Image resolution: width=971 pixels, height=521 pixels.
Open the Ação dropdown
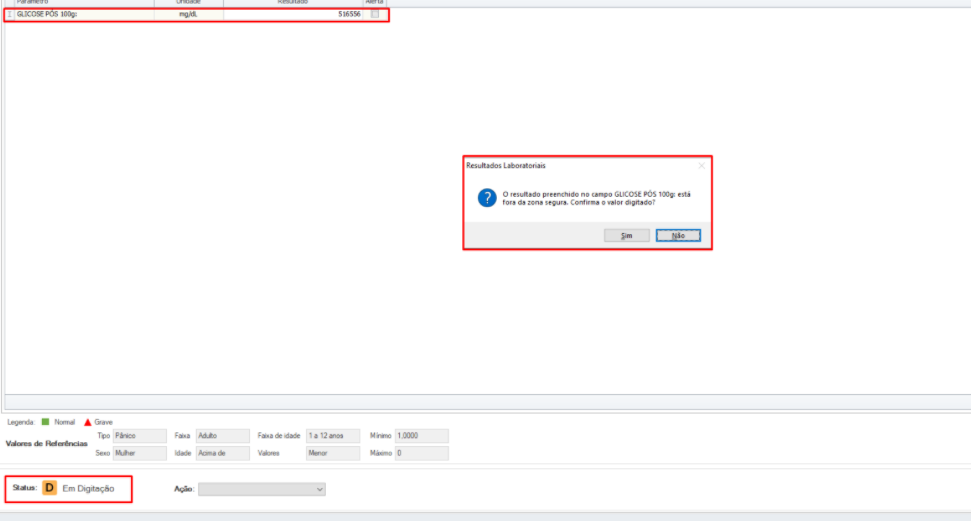[x=262, y=489]
